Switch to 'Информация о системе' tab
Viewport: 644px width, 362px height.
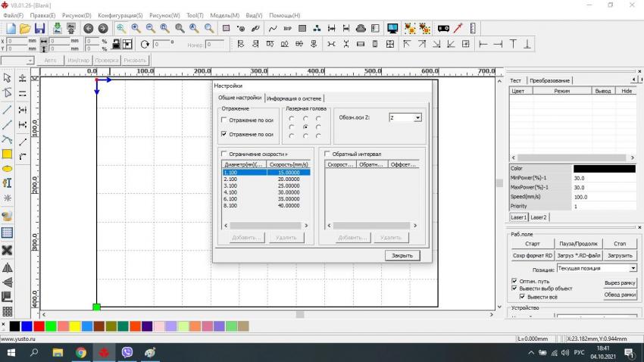[x=294, y=98]
